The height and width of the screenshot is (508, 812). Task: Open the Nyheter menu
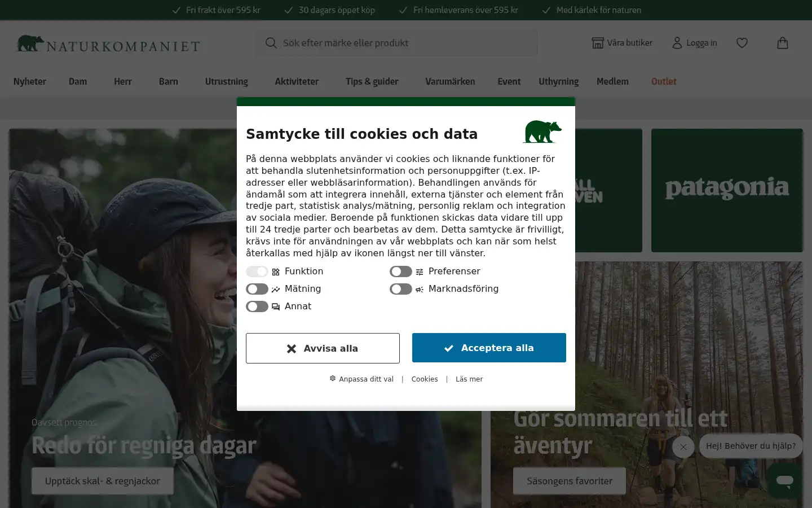point(30,81)
